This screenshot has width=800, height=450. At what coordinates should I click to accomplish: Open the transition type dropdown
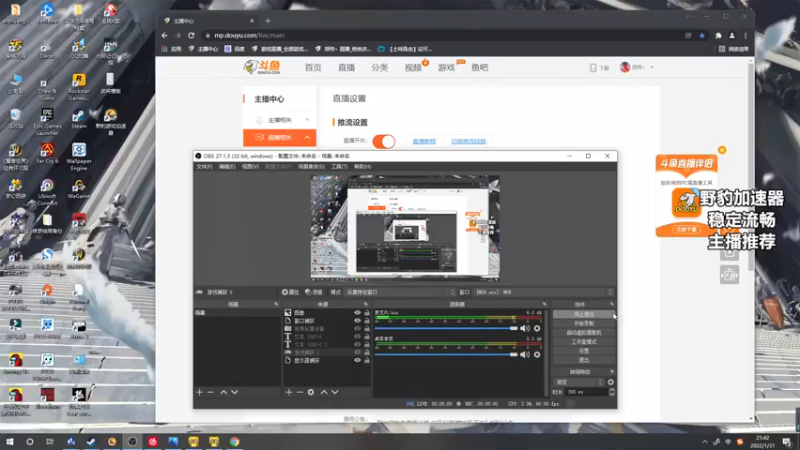coord(579,382)
